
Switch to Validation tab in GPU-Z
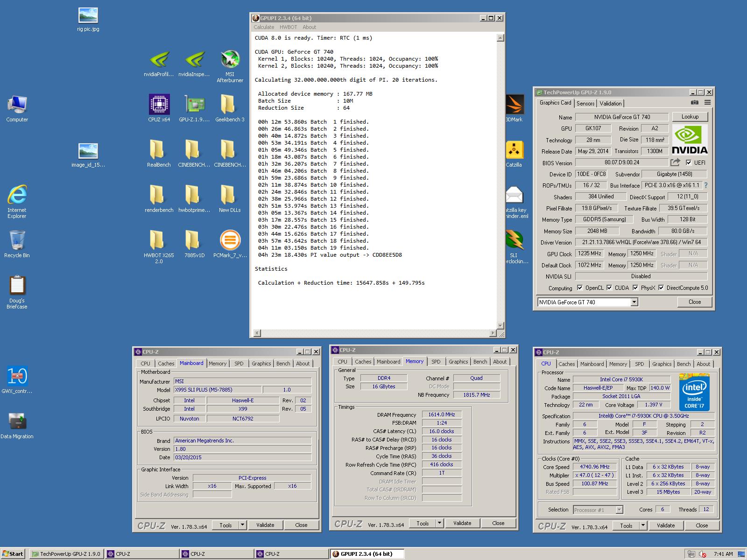pos(611,104)
